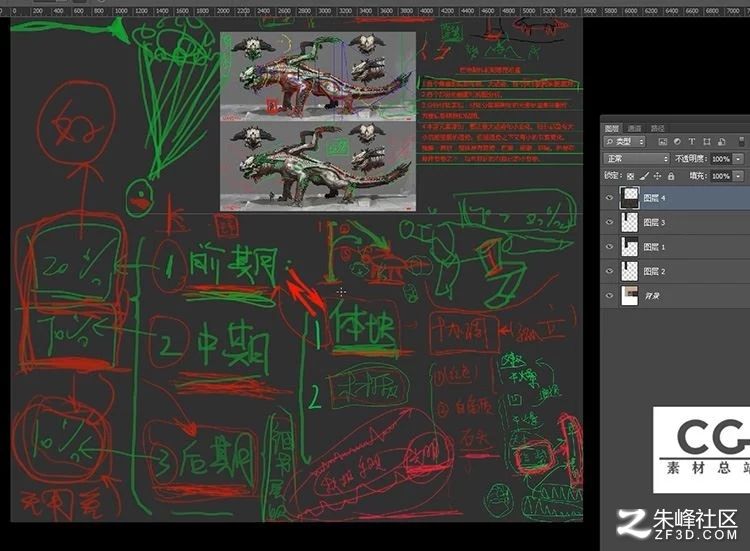This screenshot has height=551, width=750.
Task: Click the 图层 1 layer name
Action: pyautogui.click(x=654, y=247)
